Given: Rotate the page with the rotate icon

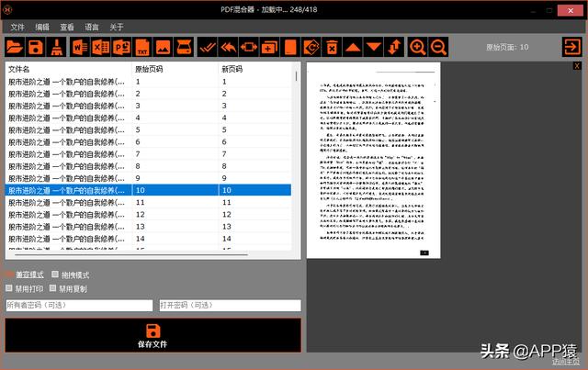Looking at the screenshot, I should pos(311,47).
